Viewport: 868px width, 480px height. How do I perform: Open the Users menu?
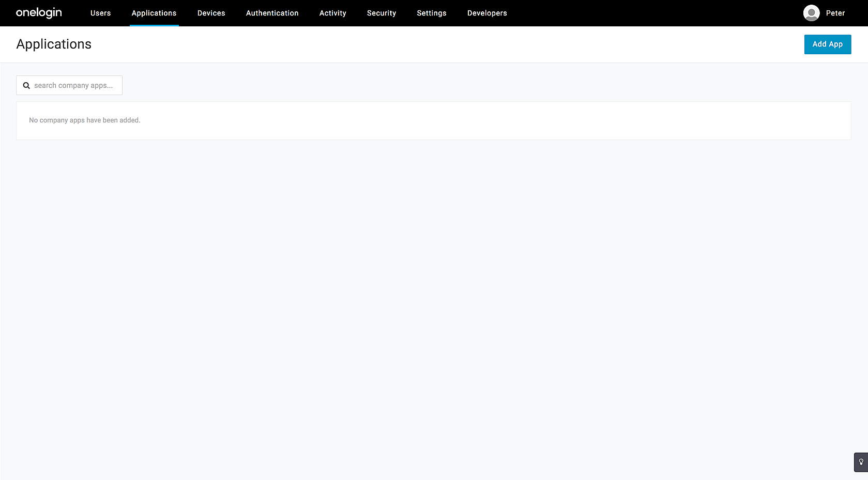click(x=100, y=13)
